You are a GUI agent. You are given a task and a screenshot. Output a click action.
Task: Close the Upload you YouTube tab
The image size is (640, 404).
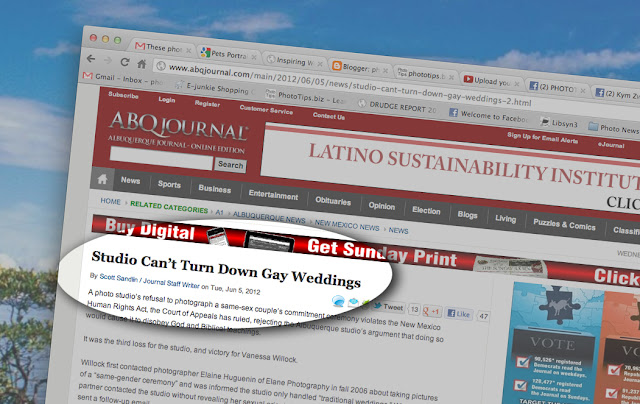517,84
